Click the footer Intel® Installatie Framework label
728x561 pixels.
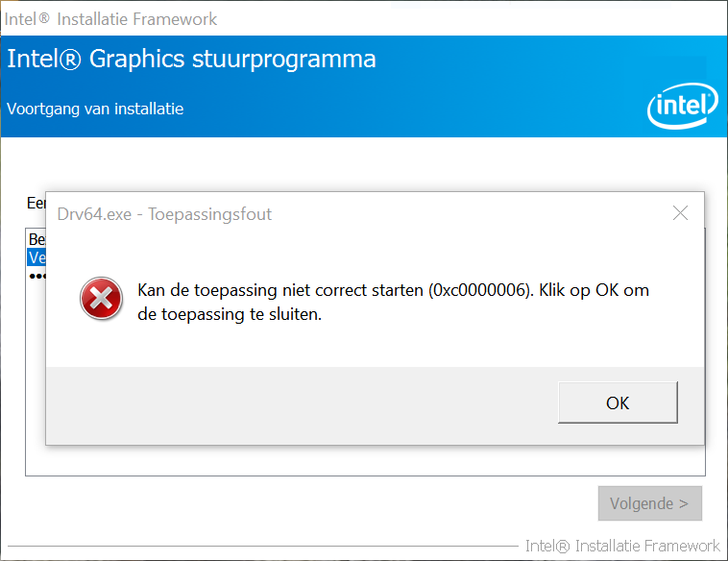click(622, 546)
